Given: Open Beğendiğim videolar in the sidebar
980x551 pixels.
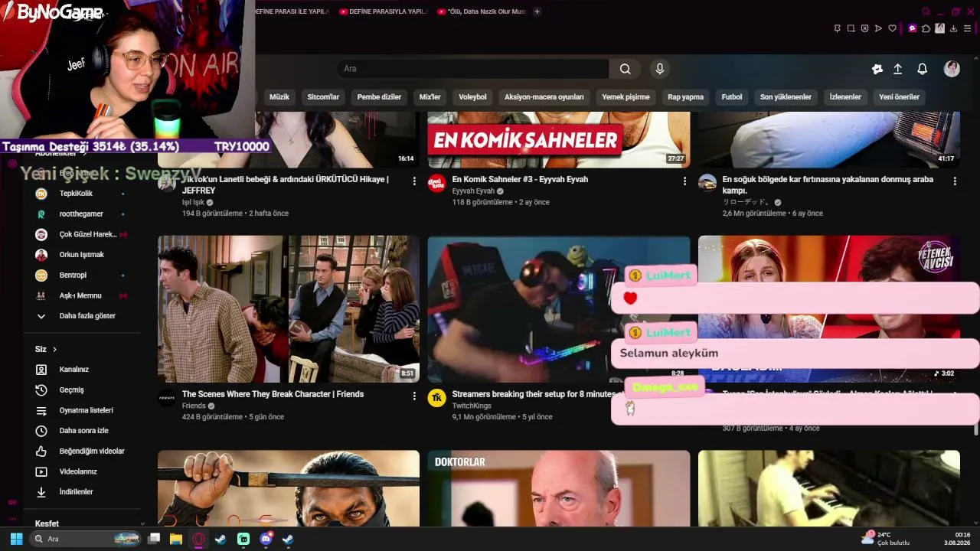Looking at the screenshot, I should 92,452.
